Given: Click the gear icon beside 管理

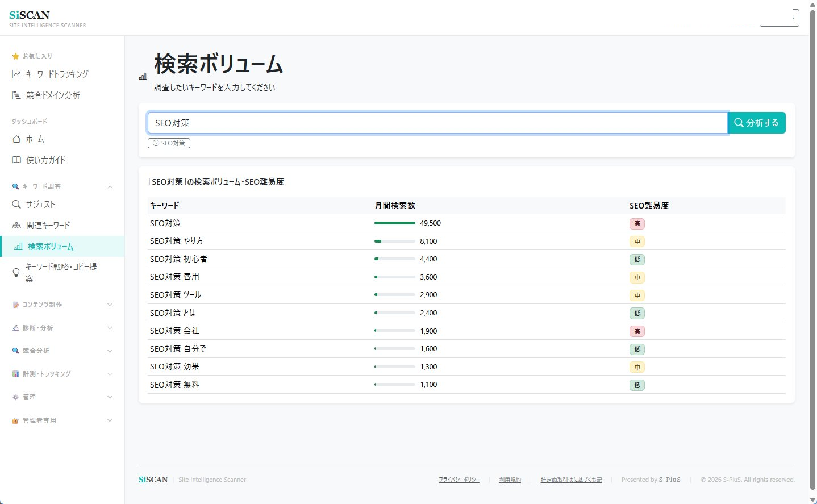Looking at the screenshot, I should coord(15,398).
